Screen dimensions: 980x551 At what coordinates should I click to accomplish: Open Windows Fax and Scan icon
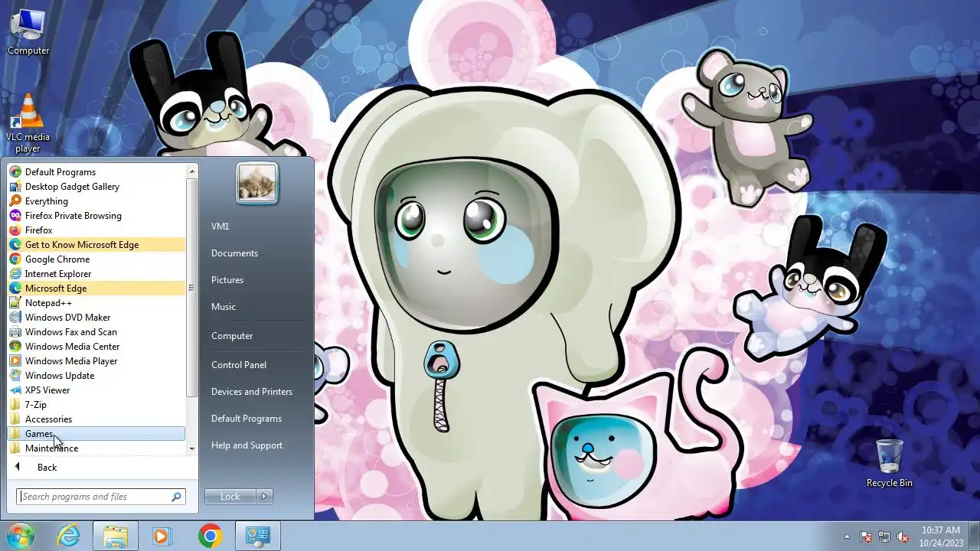pyautogui.click(x=15, y=332)
